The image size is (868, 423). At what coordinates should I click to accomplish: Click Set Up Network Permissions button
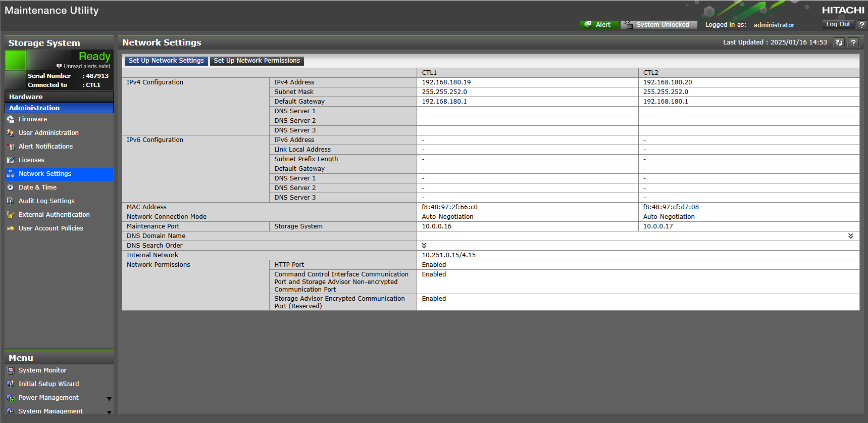pyautogui.click(x=257, y=61)
